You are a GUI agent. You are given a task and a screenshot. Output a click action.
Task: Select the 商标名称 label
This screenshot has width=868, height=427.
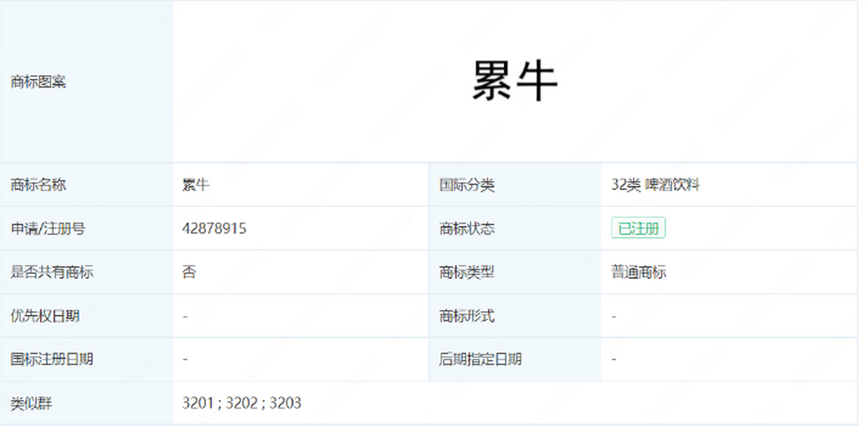(x=38, y=184)
